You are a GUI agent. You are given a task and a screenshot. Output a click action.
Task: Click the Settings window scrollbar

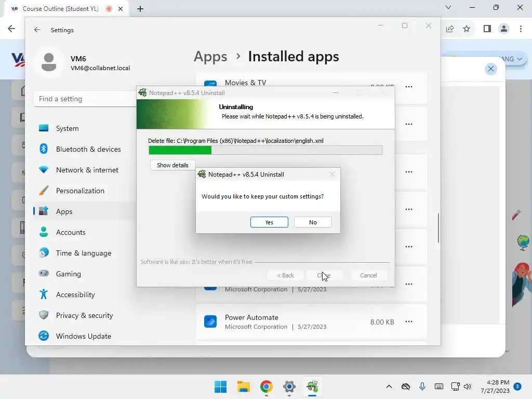point(438,228)
